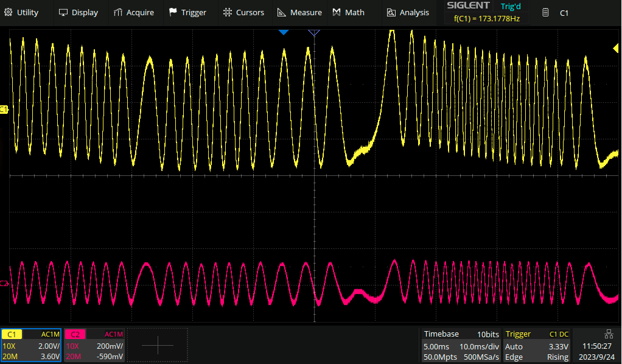Click the Trigger flag icon

173,12
